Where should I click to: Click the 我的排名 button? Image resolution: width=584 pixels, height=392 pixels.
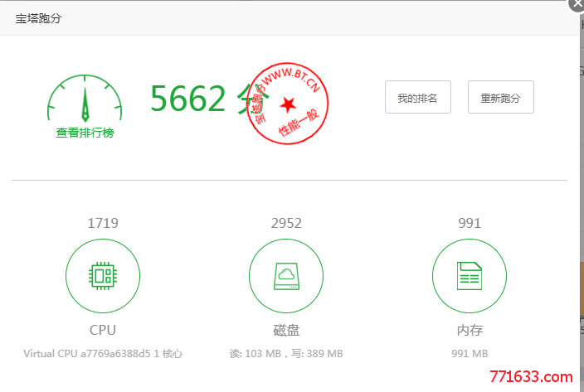pos(418,97)
